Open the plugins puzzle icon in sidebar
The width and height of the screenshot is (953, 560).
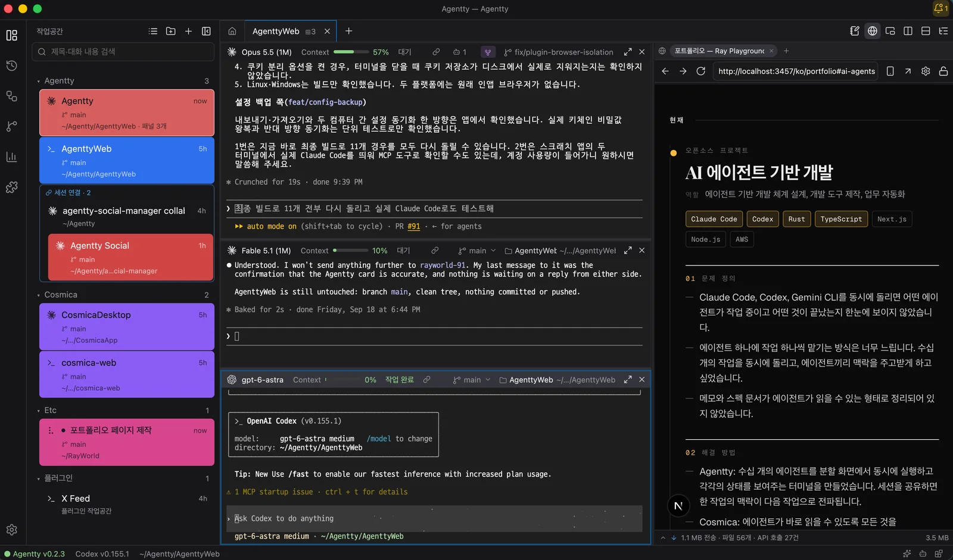point(11,187)
